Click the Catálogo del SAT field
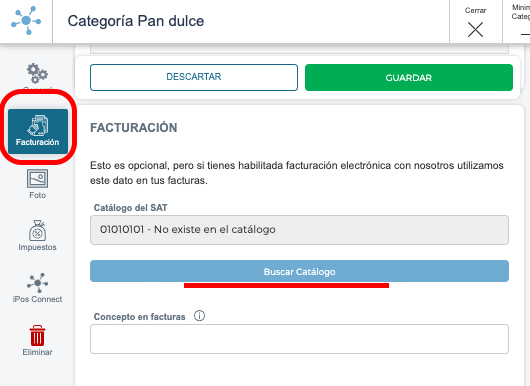 (x=299, y=230)
